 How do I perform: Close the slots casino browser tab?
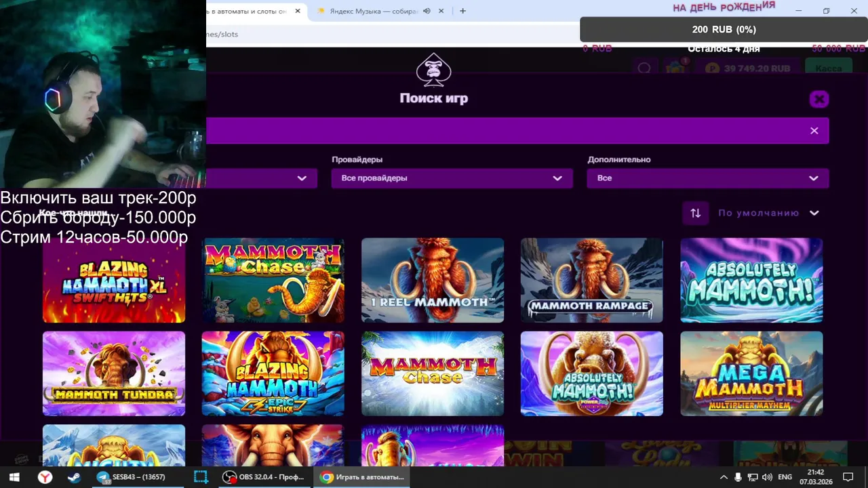tap(297, 11)
